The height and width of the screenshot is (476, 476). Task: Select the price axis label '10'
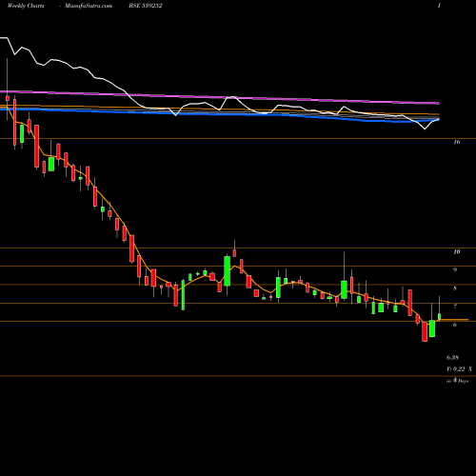tap(457, 252)
